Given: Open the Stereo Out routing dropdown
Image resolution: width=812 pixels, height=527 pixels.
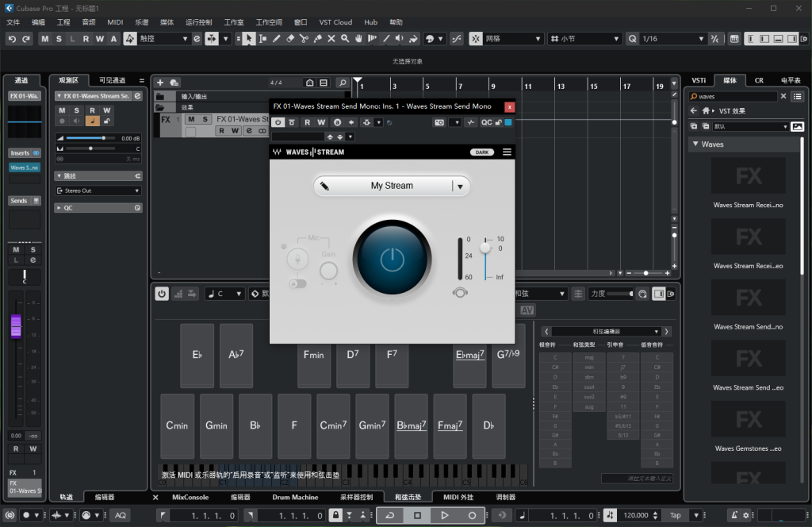Looking at the screenshot, I should coord(98,190).
